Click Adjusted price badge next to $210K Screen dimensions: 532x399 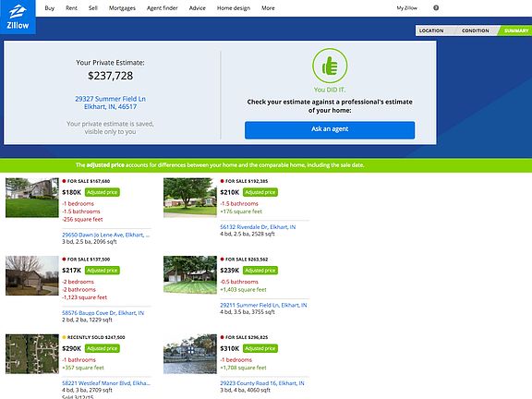(x=260, y=192)
